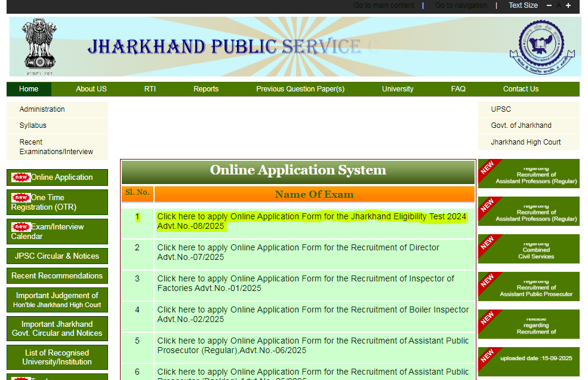Apply for Boiler Inspector Advt.No.-02/2025
588x380 pixels.
(313, 314)
